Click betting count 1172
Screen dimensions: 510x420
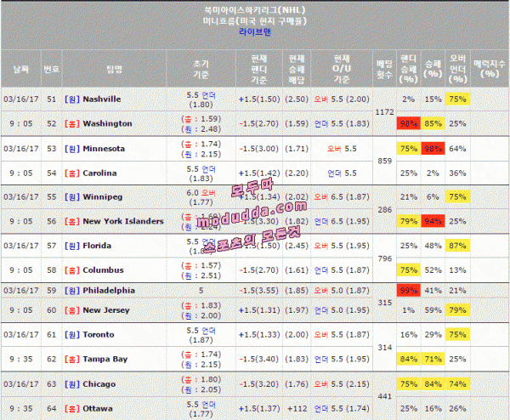[x=384, y=112]
